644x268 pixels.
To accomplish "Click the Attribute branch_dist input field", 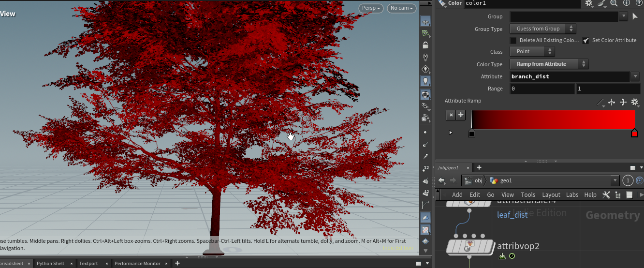I will pyautogui.click(x=570, y=76).
